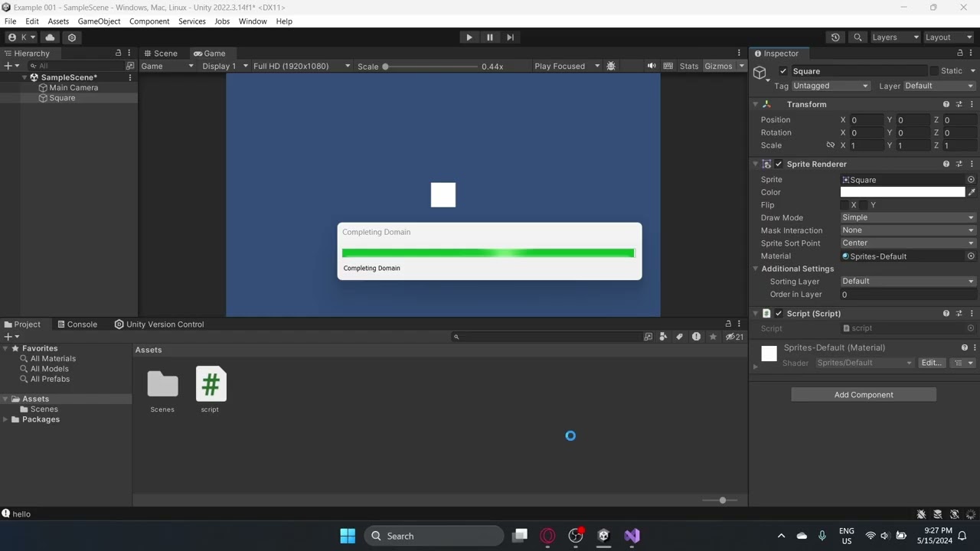Switch to the Console tab
Viewport: 980px width, 551px height.
click(77, 324)
